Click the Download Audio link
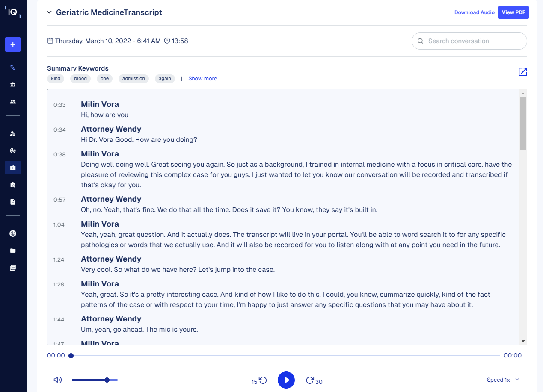 tap(474, 12)
